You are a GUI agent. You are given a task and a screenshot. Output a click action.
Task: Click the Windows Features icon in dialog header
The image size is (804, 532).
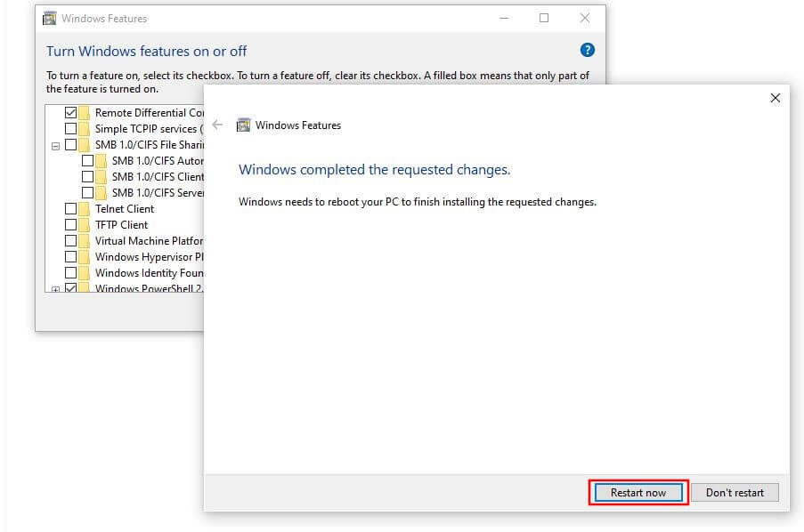pyautogui.click(x=243, y=125)
